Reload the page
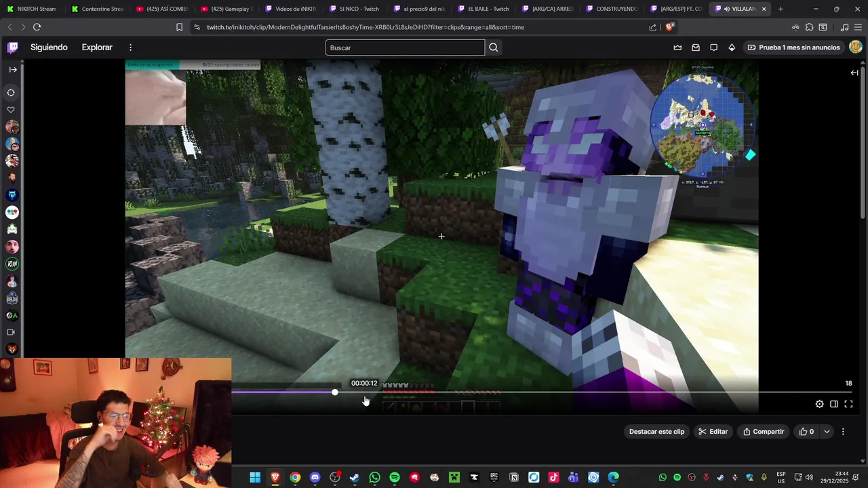The image size is (868, 488). click(x=37, y=27)
